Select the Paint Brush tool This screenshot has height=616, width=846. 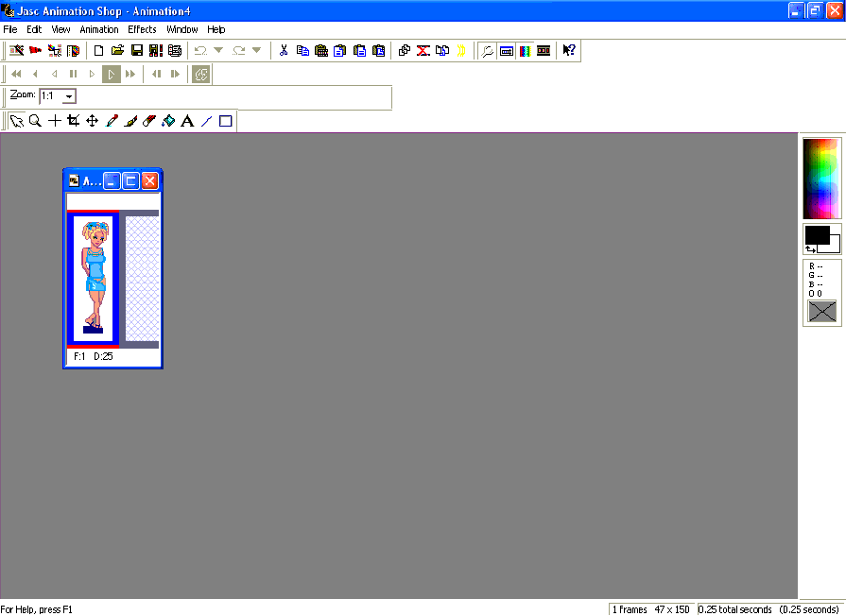[x=130, y=120]
